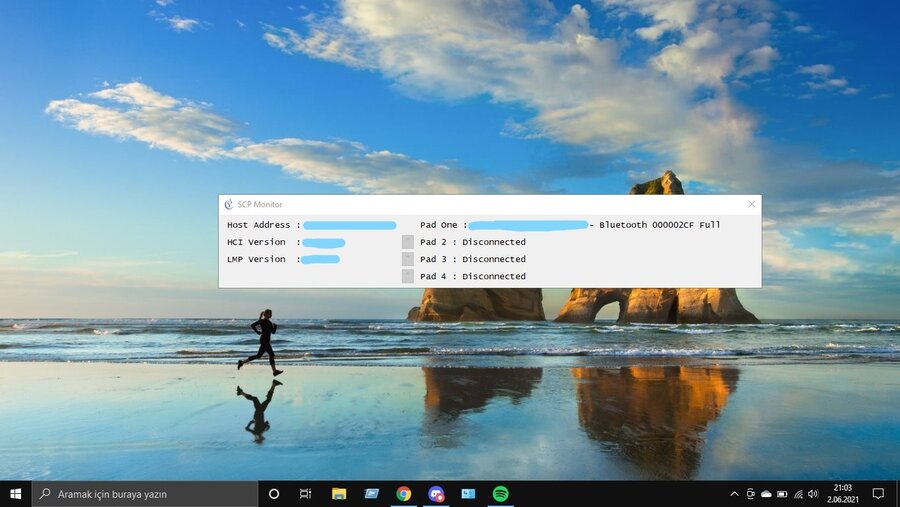
Task: Click the 'Pad 2 : Disconnected' label
Action: tap(473, 242)
